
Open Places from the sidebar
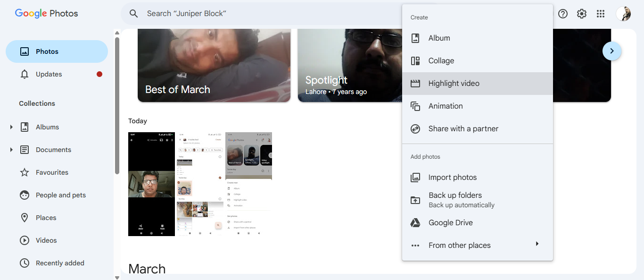pyautogui.click(x=24, y=217)
